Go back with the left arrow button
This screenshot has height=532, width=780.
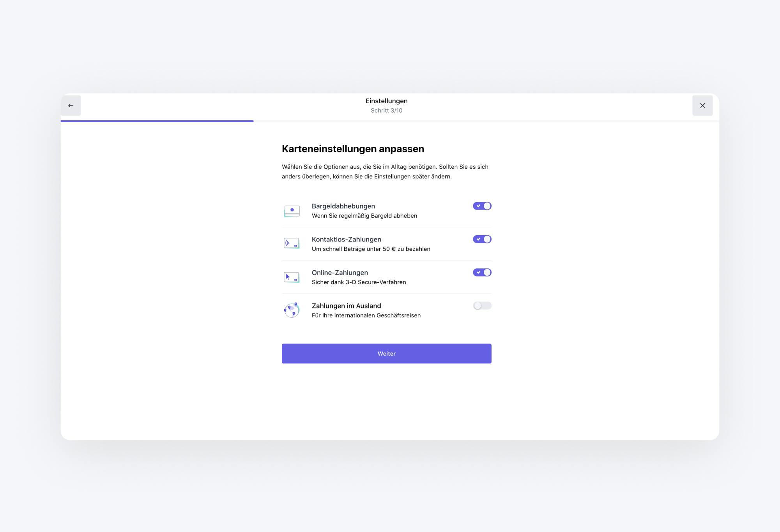point(71,106)
